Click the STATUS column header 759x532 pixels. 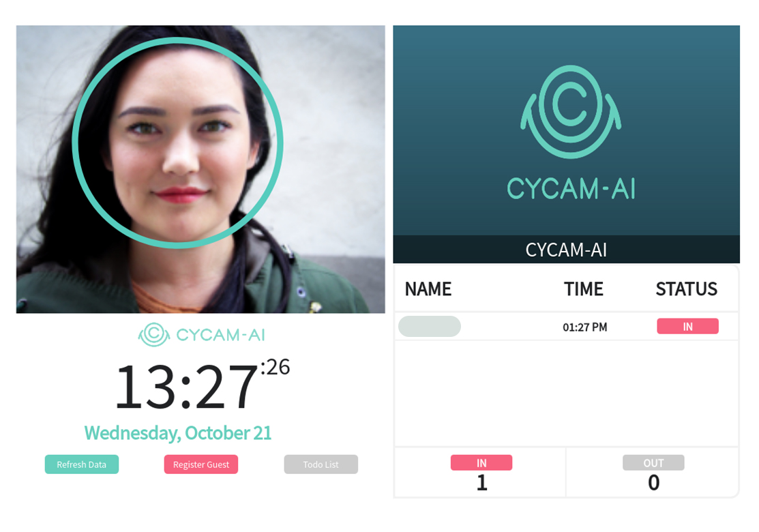[x=687, y=289]
